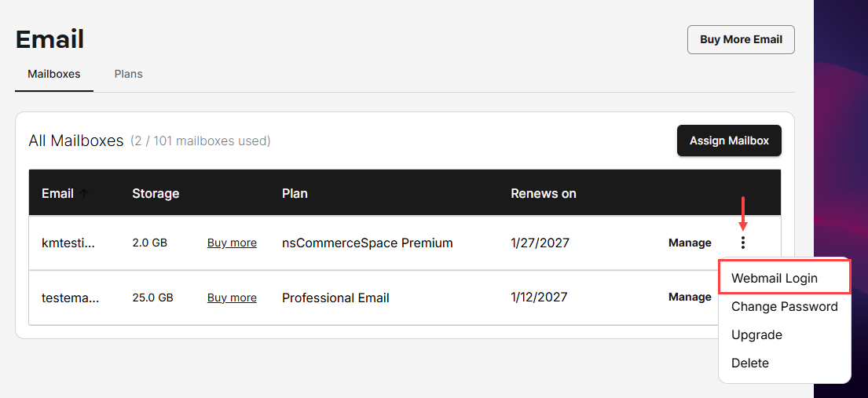Click Buy more next to 25.0 GB
Image resolution: width=868 pixels, height=398 pixels.
coord(232,298)
